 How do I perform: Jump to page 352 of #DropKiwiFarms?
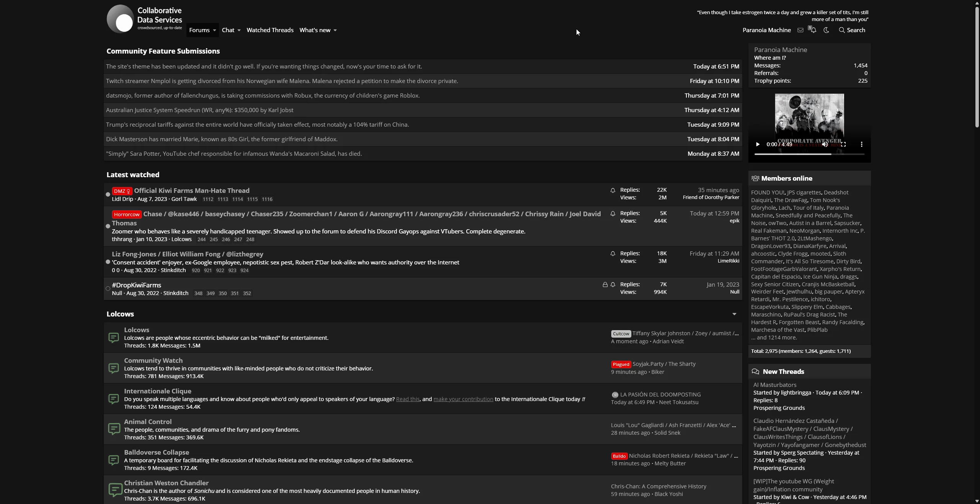point(247,294)
